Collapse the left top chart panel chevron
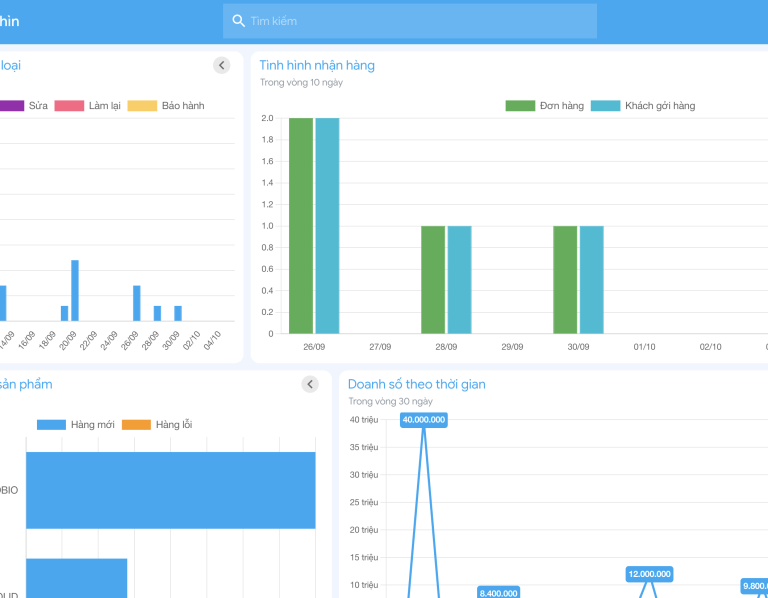The width and height of the screenshot is (768, 598). (x=222, y=65)
